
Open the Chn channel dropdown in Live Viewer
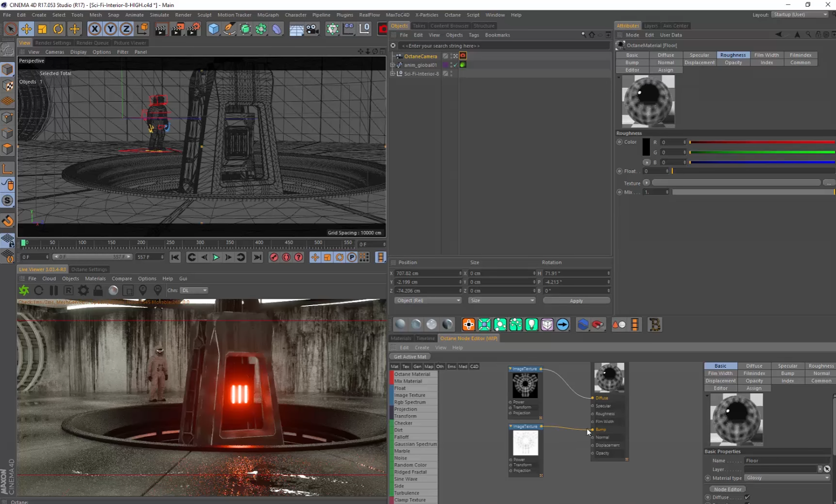point(193,290)
